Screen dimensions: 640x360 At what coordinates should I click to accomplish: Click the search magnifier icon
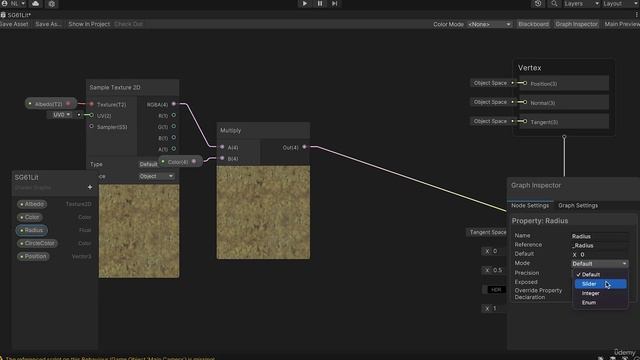coord(554,4)
